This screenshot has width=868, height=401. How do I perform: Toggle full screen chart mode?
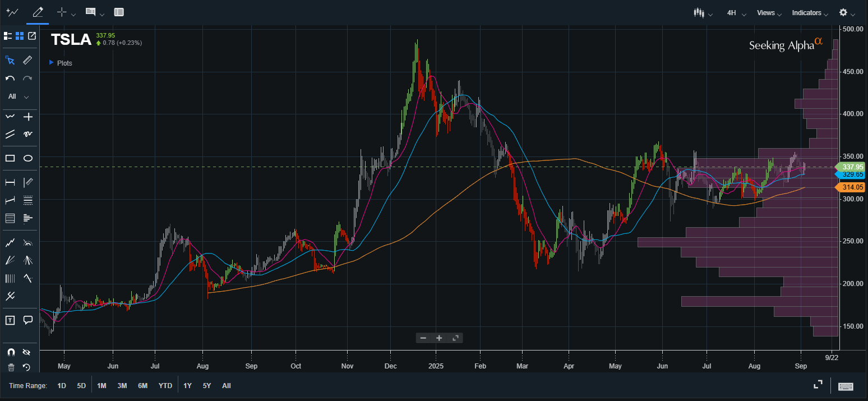tap(818, 385)
